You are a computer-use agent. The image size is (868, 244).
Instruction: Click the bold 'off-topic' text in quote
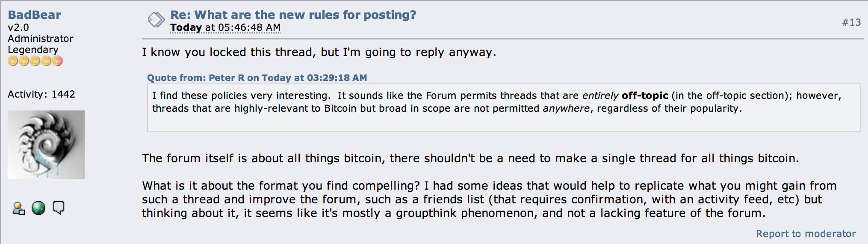pos(645,95)
